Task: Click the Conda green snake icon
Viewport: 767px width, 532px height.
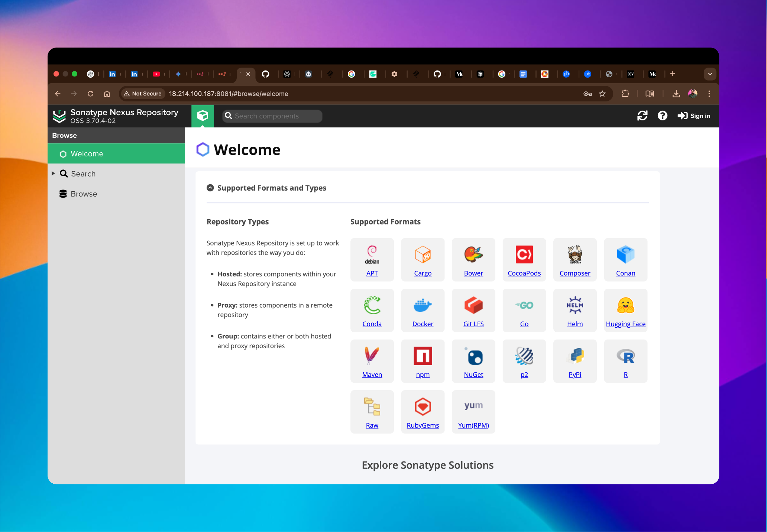Action: point(372,305)
